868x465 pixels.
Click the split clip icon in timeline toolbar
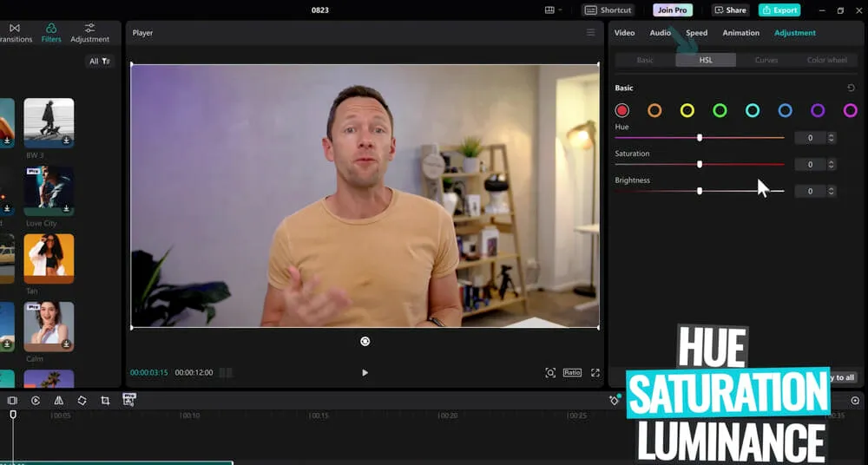(x=12, y=401)
